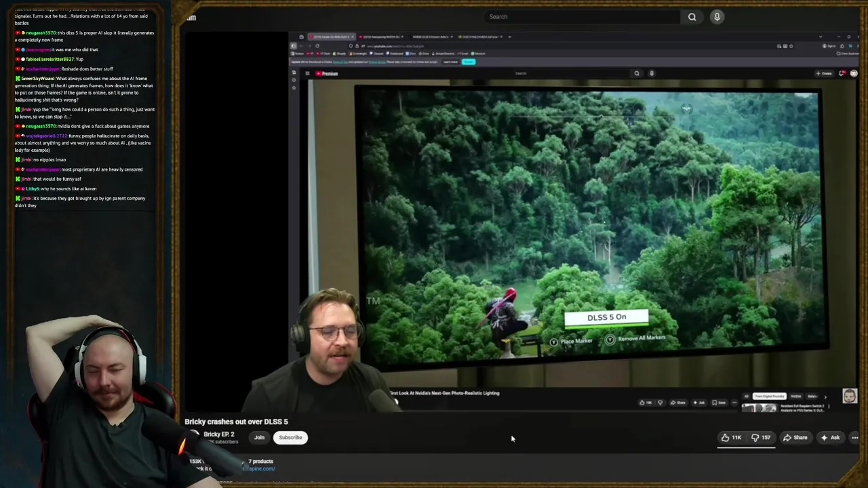Open more actions three-dot menu beside Ask
868x488 pixels.
[x=855, y=438]
